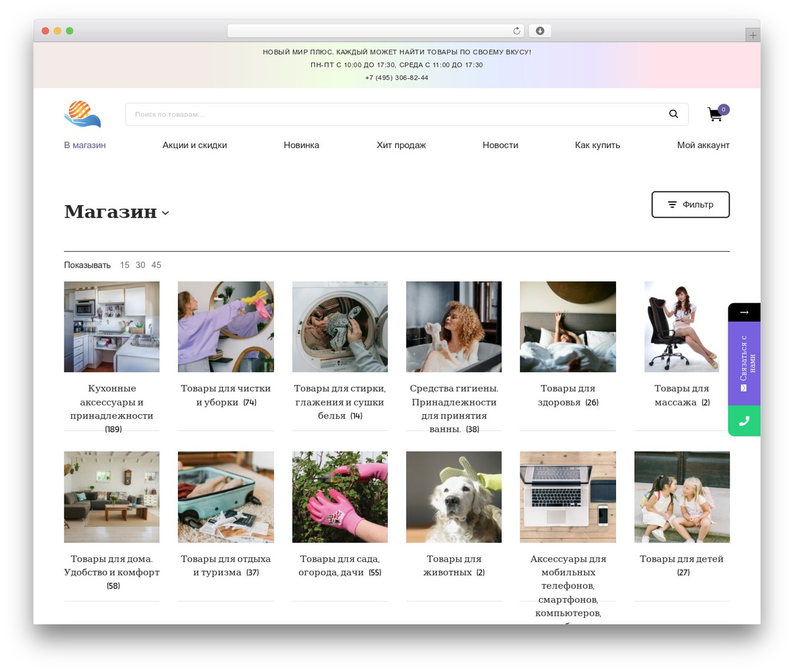This screenshot has height=672, width=794.
Task: Open the living room home goods image
Action: click(x=112, y=497)
